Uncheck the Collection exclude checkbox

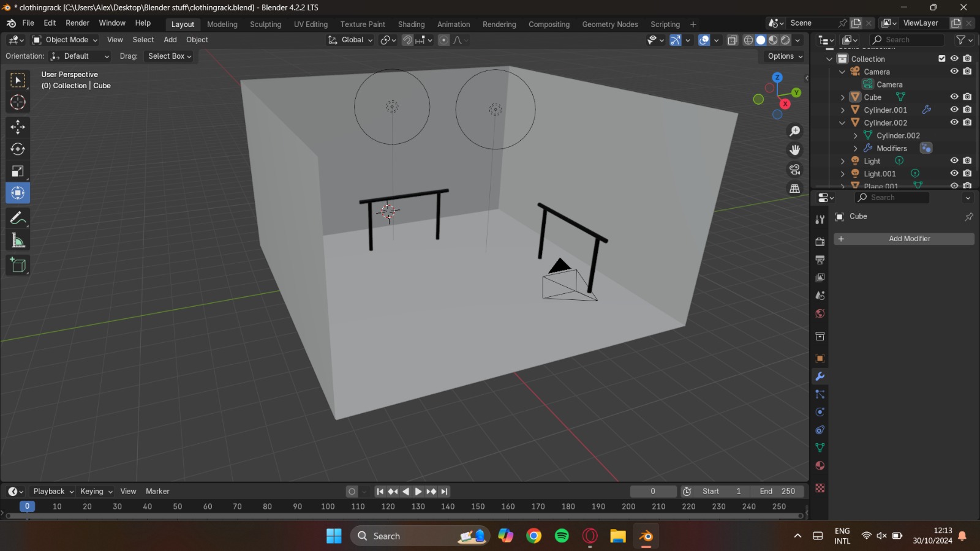942,59
